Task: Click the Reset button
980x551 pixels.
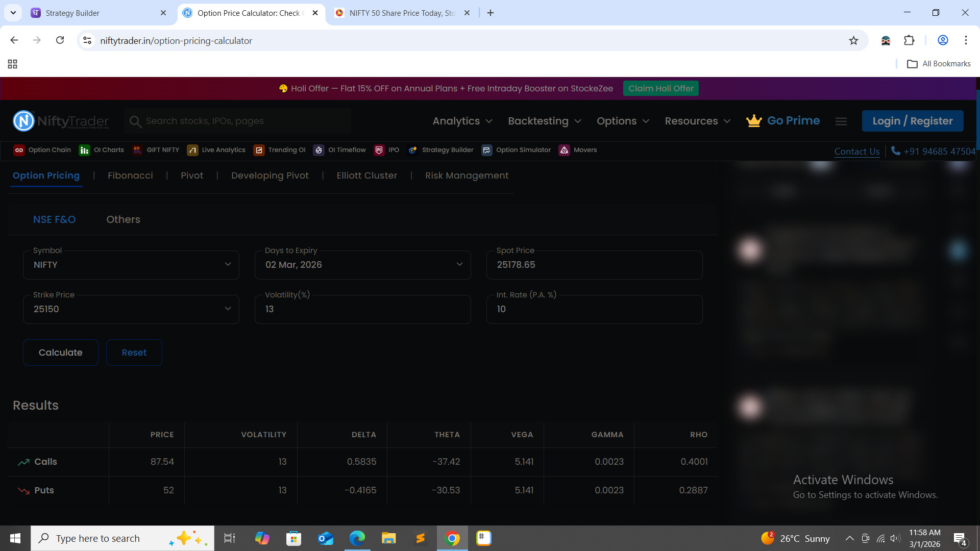Action: [x=134, y=353]
